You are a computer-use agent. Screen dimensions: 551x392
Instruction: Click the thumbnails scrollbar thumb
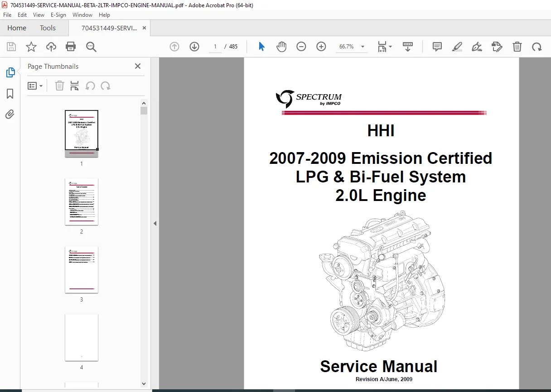tap(144, 111)
